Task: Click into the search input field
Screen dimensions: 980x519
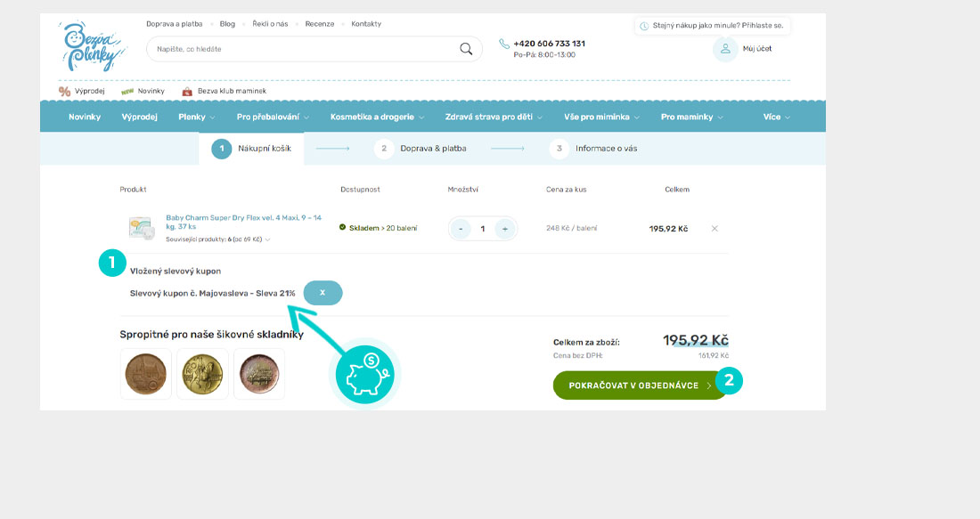Action: click(303, 49)
